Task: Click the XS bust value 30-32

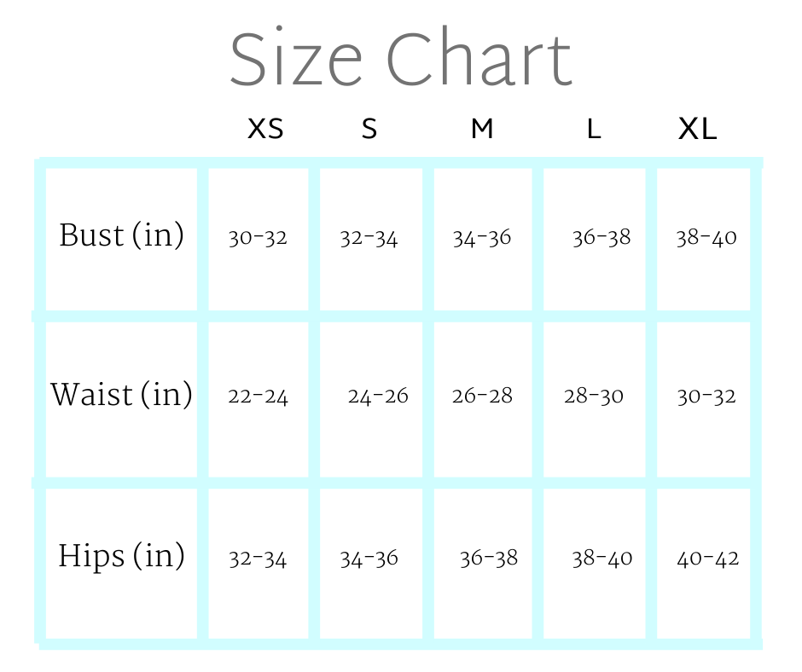Action: tap(258, 238)
